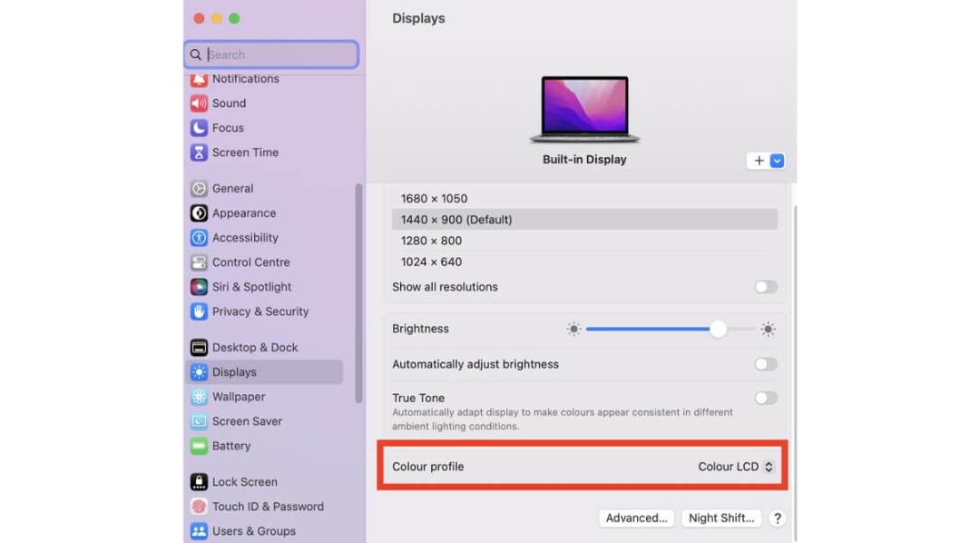Move the Brightness slider knob
980x543 pixels.
[x=718, y=329]
